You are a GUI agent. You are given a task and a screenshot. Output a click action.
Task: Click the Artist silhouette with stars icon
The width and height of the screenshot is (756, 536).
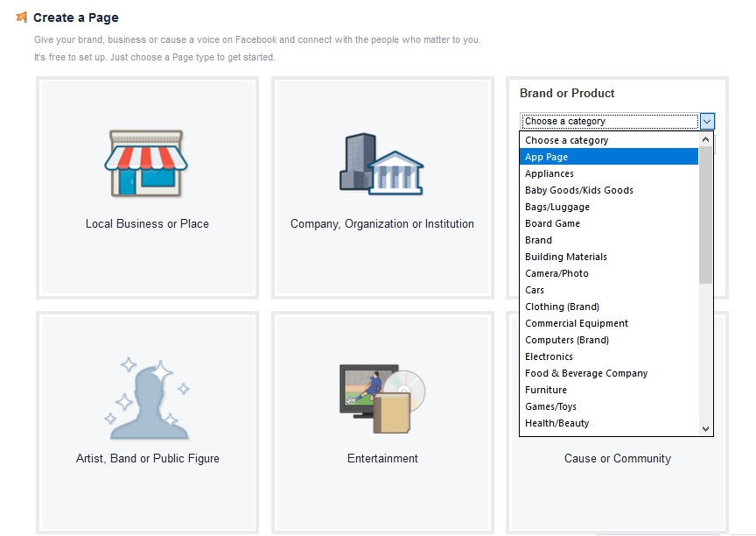point(147,398)
